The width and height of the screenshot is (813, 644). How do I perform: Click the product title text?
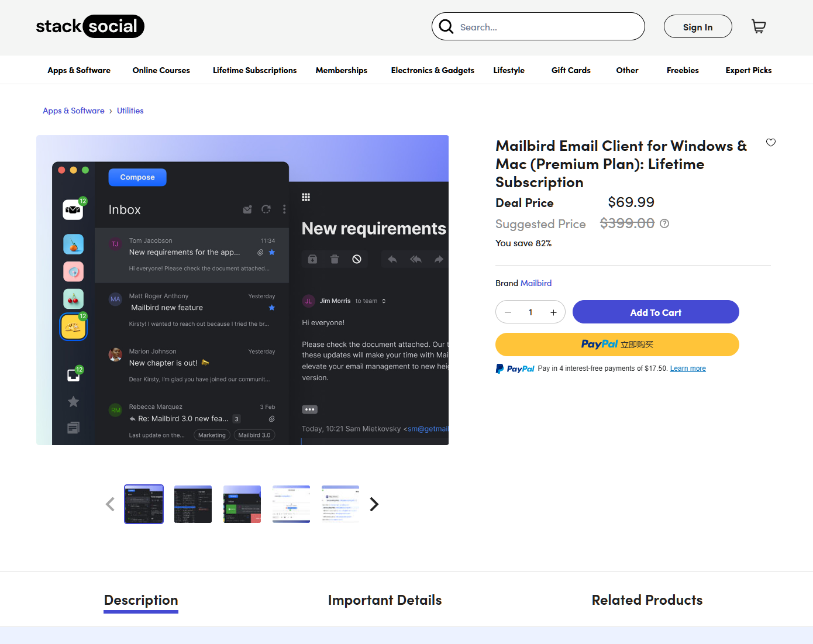(621, 164)
